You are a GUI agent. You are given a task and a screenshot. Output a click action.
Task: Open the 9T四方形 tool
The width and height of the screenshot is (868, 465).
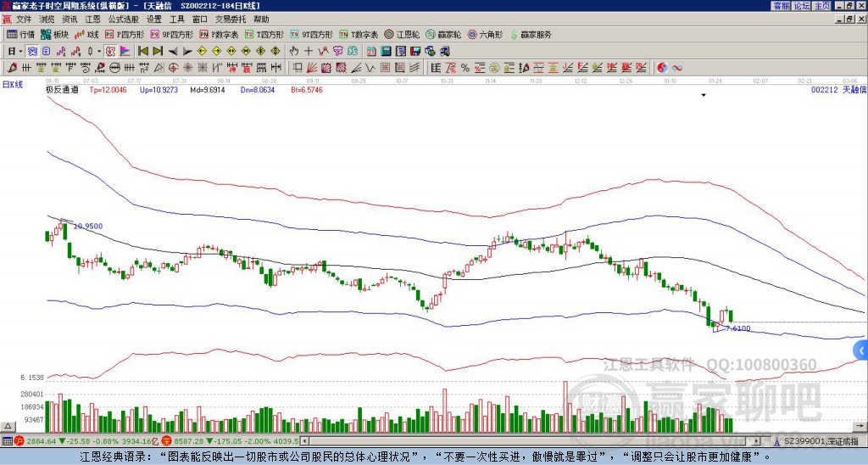point(311,34)
